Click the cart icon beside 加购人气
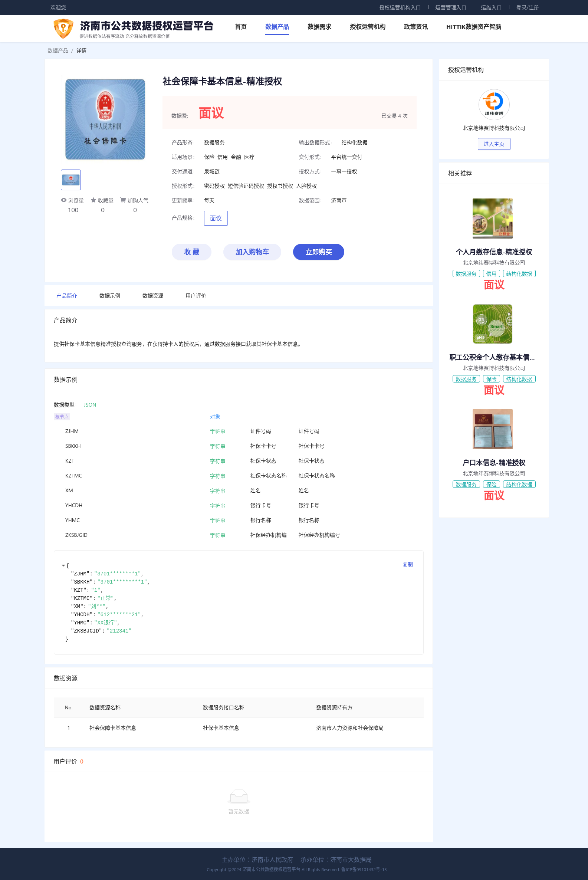 [x=123, y=200]
